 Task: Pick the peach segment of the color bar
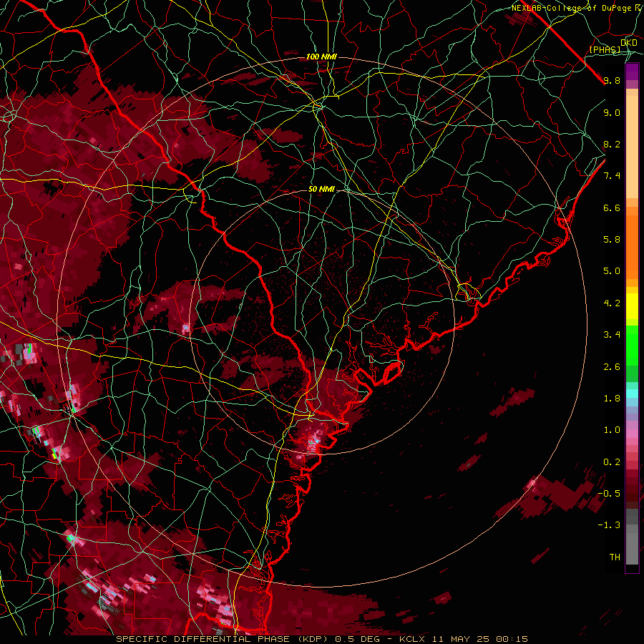point(632,147)
